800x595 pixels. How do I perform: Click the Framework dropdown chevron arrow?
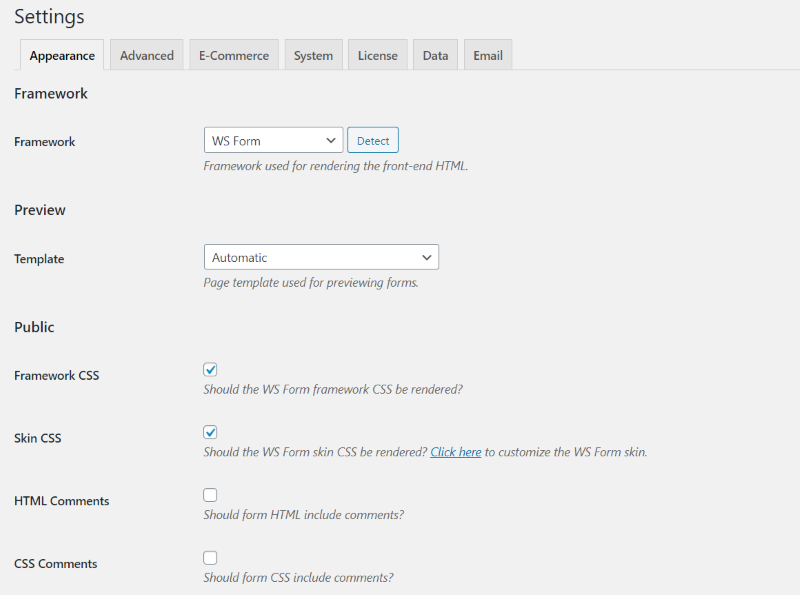click(331, 140)
